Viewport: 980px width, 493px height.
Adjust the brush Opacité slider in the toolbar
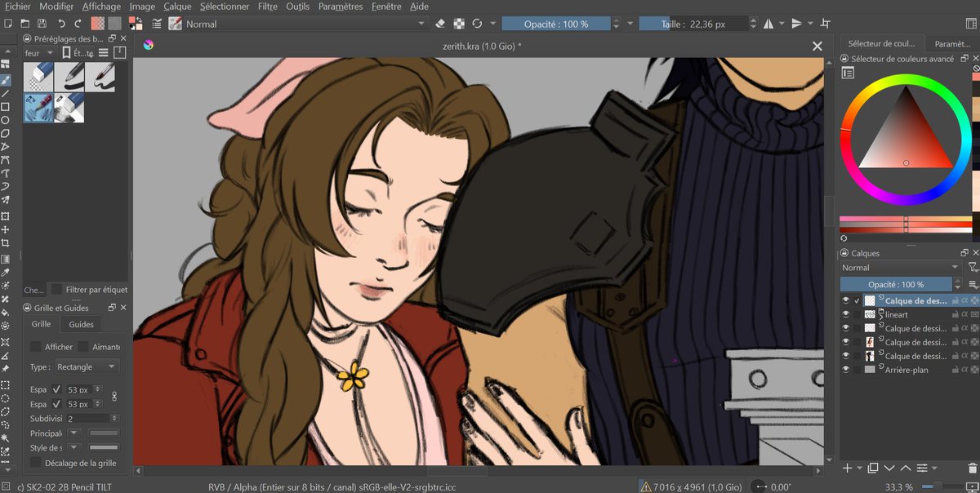click(x=556, y=24)
